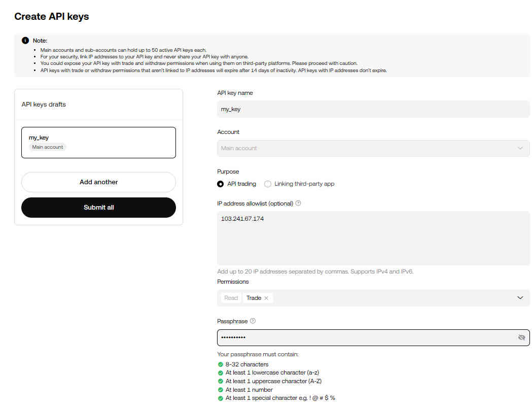Click the info icon beside Note
This screenshot has height=408, width=532.
pos(25,41)
